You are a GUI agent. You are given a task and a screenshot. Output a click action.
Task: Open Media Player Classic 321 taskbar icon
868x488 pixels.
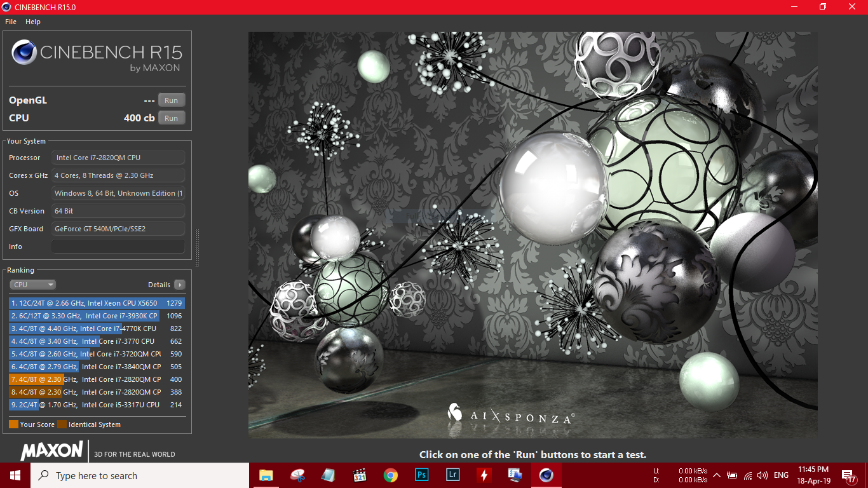pyautogui.click(x=360, y=475)
